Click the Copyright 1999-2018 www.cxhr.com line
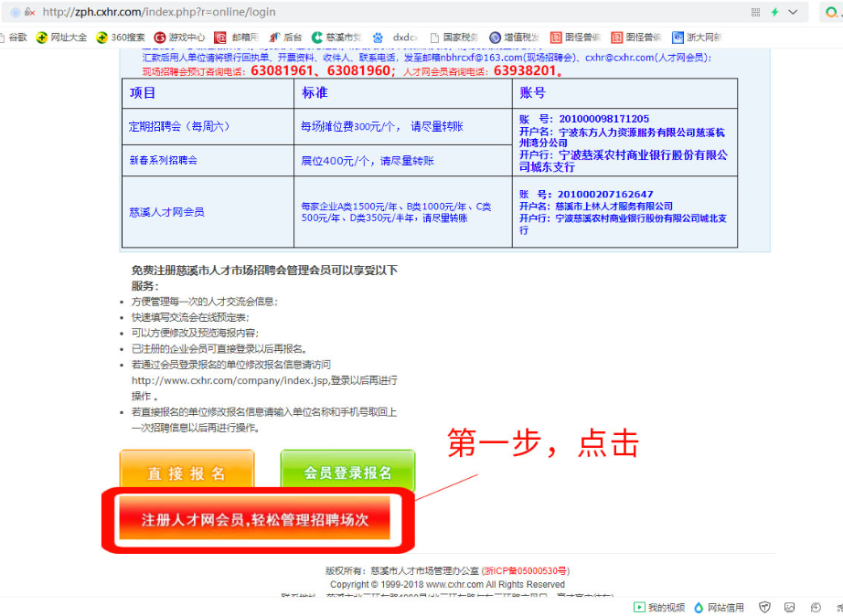 [447, 584]
